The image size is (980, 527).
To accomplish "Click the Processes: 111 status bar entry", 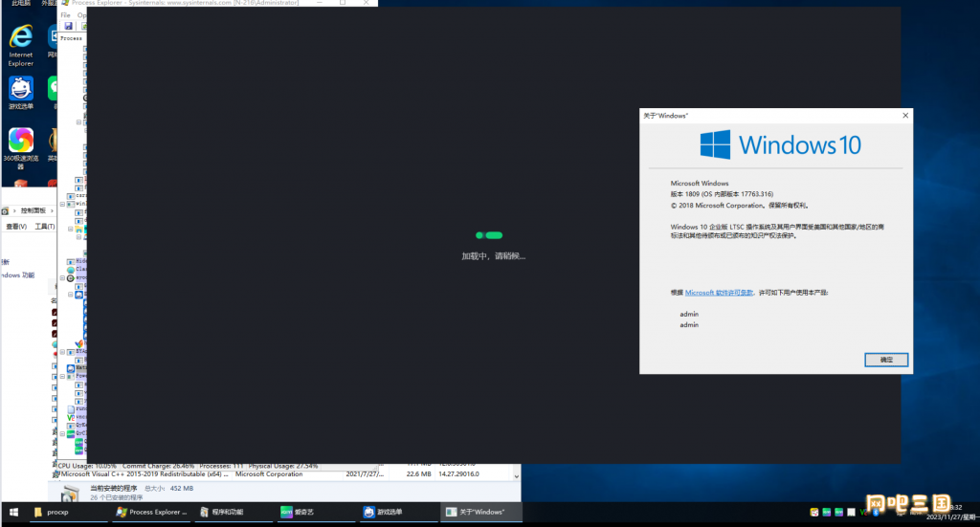I will click(221, 466).
